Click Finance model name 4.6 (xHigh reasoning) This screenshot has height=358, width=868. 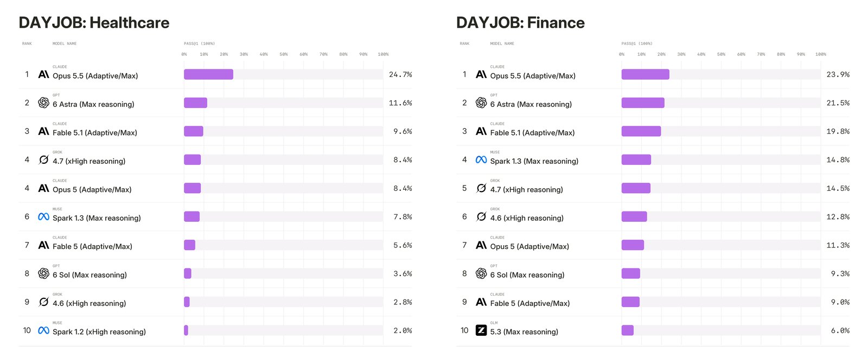527,218
